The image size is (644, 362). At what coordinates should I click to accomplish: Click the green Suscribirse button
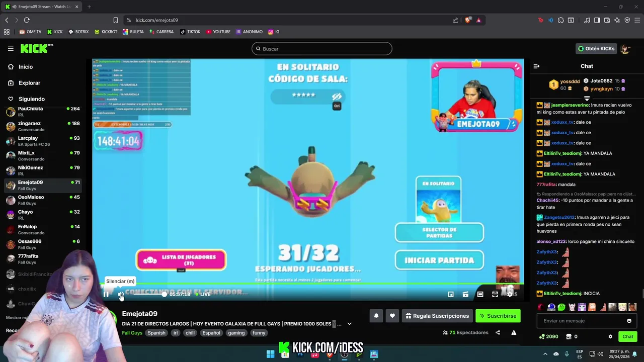click(498, 316)
